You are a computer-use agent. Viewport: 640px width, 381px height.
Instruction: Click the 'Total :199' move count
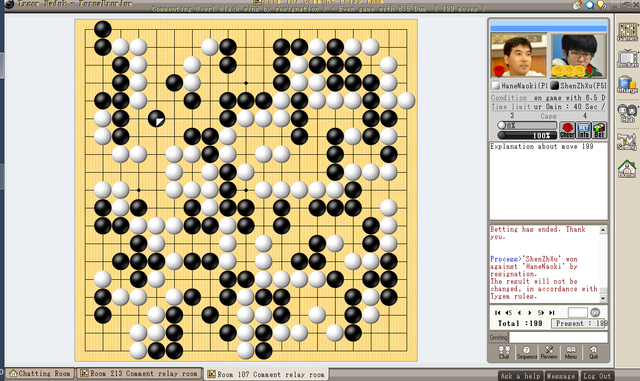point(520,323)
